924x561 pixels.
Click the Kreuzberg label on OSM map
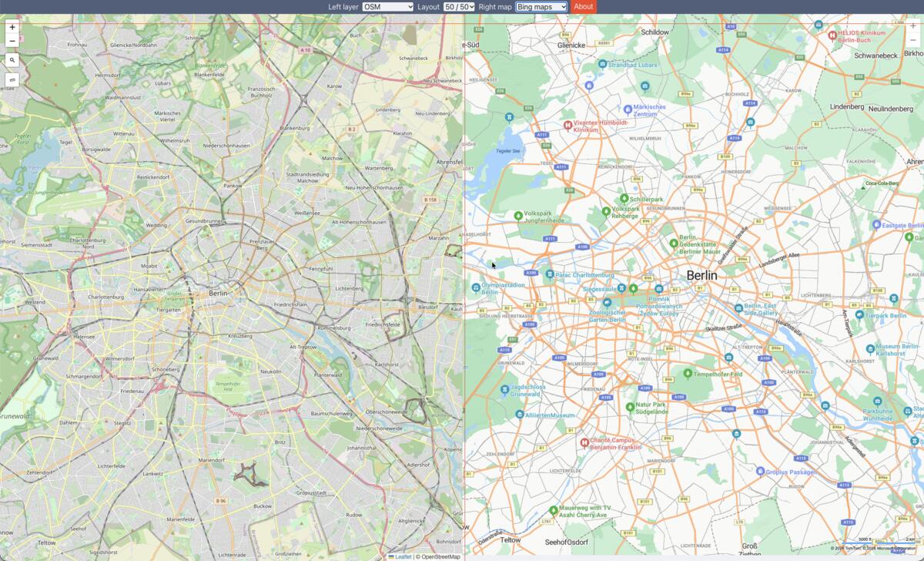click(x=239, y=336)
